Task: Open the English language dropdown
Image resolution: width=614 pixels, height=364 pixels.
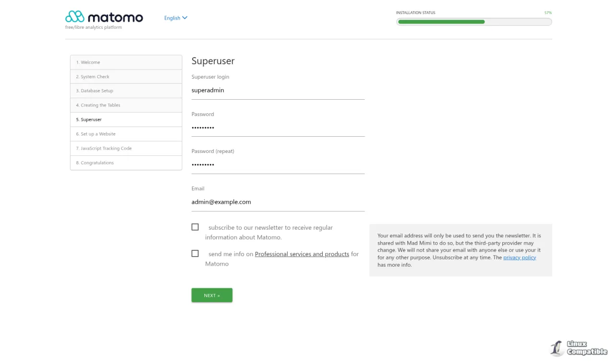Action: point(176,18)
